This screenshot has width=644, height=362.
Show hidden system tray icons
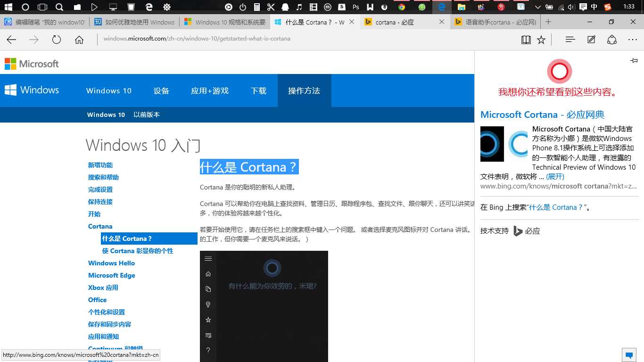538,7
